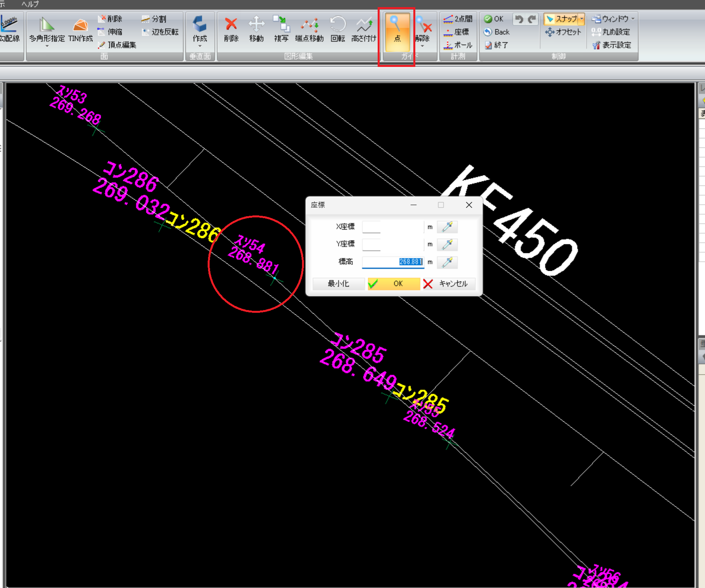This screenshot has height=588, width=705.
Task: Click the 分割 split tool
Action: [154, 19]
